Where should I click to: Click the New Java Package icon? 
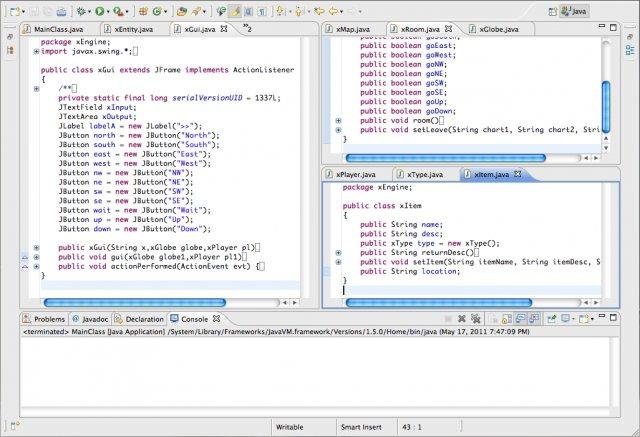pos(143,11)
